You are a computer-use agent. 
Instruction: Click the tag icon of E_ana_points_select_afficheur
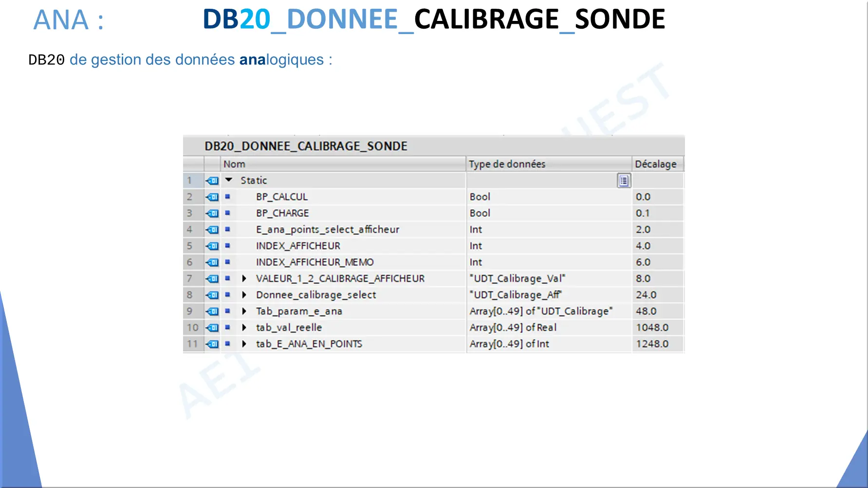pos(212,230)
